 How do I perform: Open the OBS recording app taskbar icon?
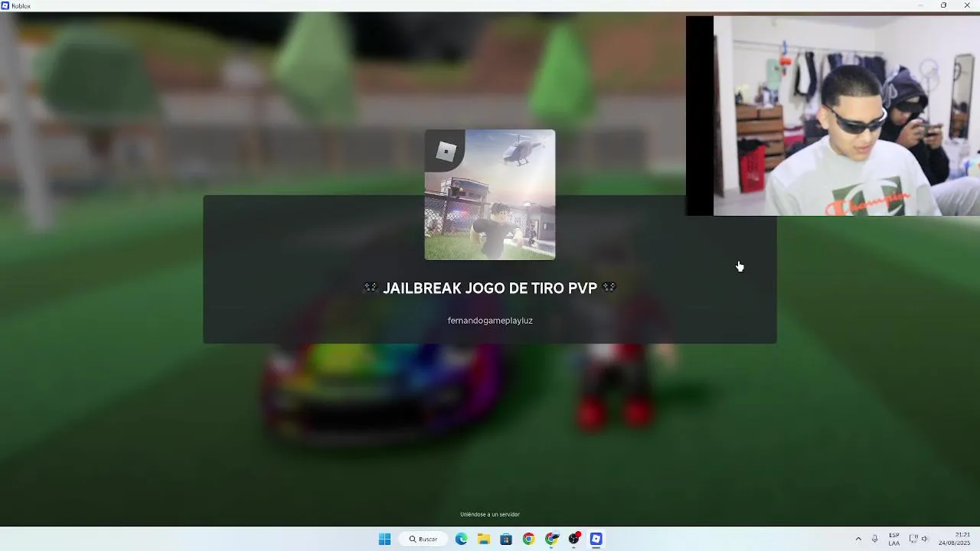574,539
